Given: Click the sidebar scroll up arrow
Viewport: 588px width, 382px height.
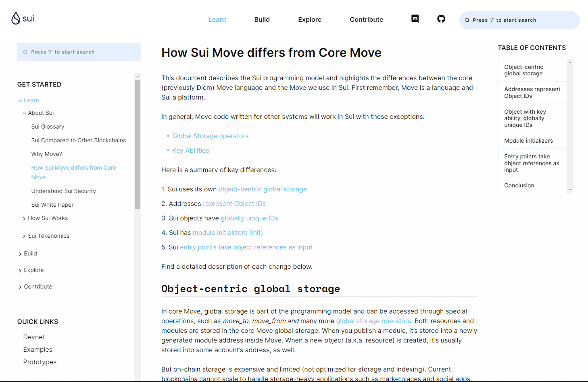Looking at the screenshot, I should (x=138, y=76).
